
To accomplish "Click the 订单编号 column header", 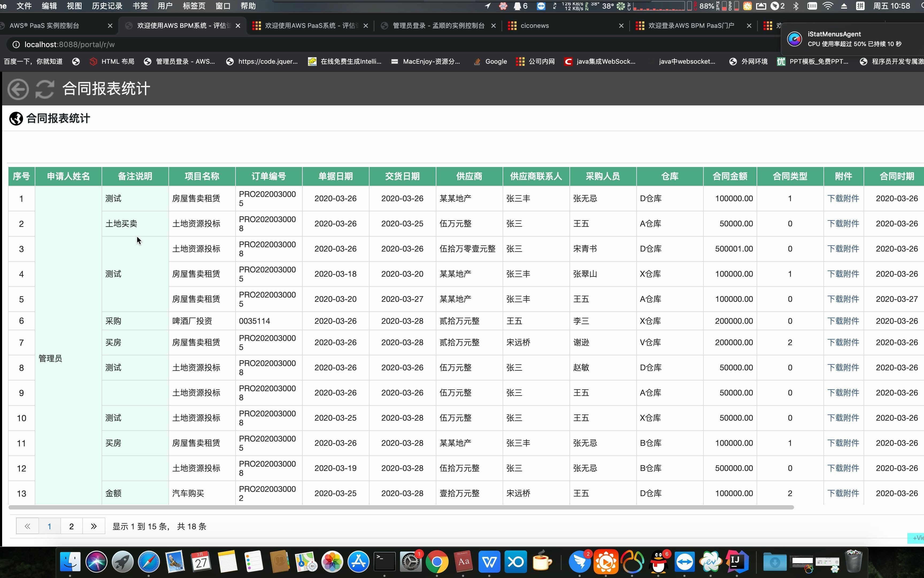I will pyautogui.click(x=269, y=176).
